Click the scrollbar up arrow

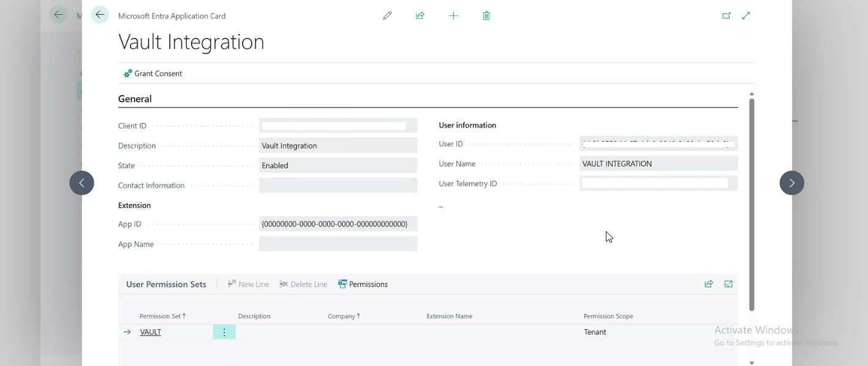pos(752,94)
